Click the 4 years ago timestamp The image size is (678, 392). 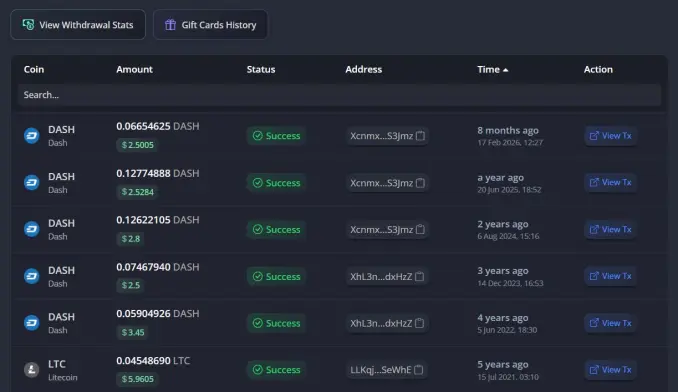click(x=503, y=318)
